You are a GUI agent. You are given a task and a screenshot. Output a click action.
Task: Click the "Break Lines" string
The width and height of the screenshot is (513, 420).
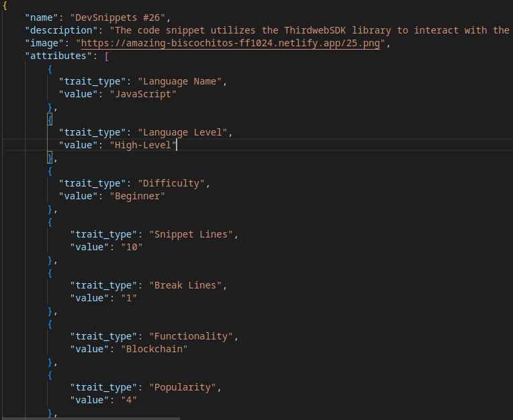click(185, 285)
